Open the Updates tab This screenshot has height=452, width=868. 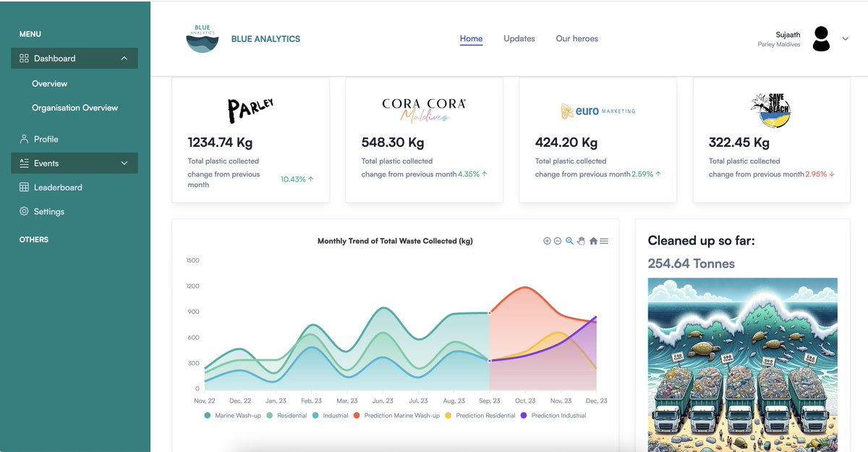coord(519,39)
